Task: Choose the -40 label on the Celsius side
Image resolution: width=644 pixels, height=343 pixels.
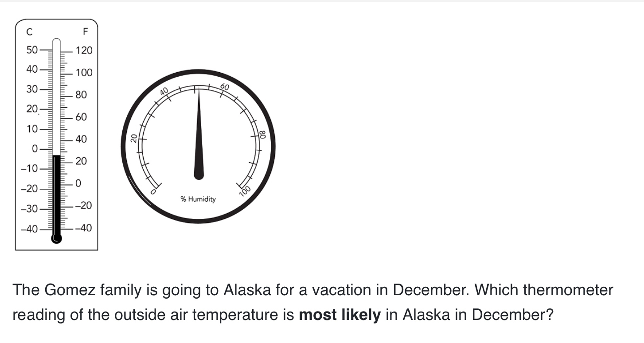Action: pos(29,230)
